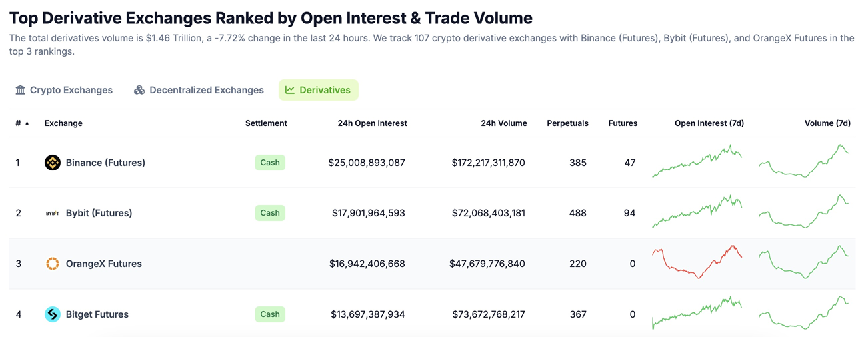
Task: Sort by the Perpetuals column header
Action: coord(567,123)
